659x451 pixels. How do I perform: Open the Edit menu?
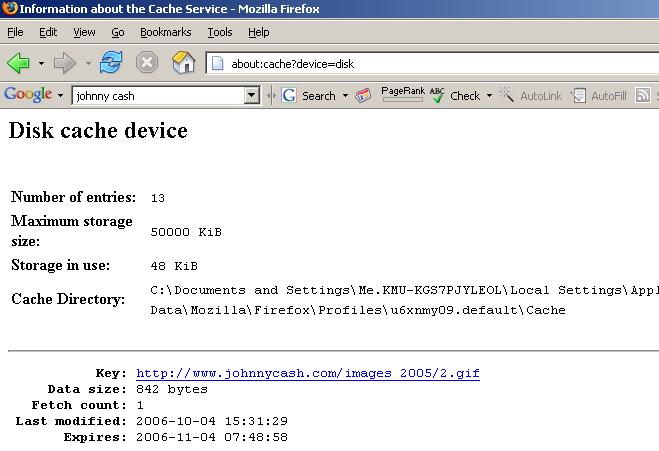[x=48, y=32]
